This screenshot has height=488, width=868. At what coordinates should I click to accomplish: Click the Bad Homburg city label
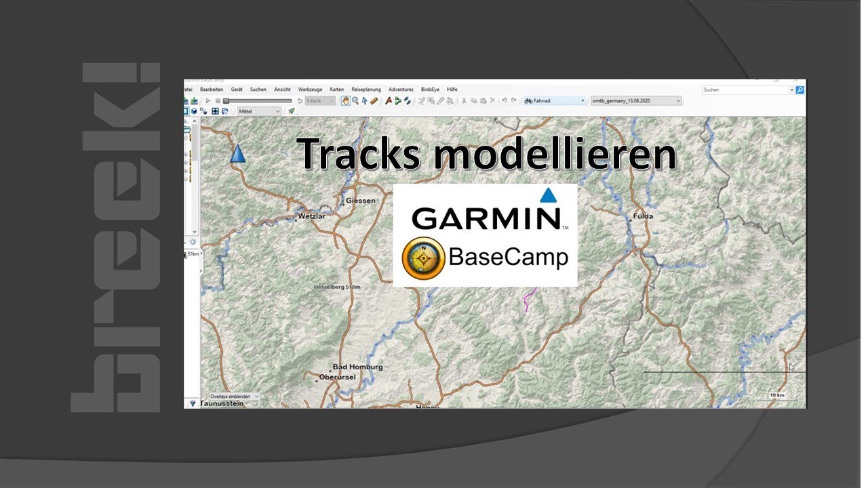[x=358, y=367]
